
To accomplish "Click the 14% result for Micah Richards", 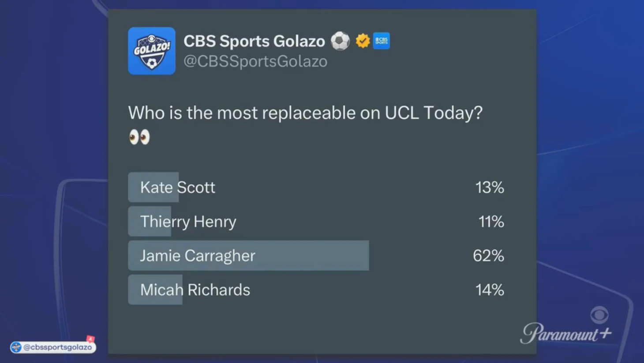I will (490, 290).
